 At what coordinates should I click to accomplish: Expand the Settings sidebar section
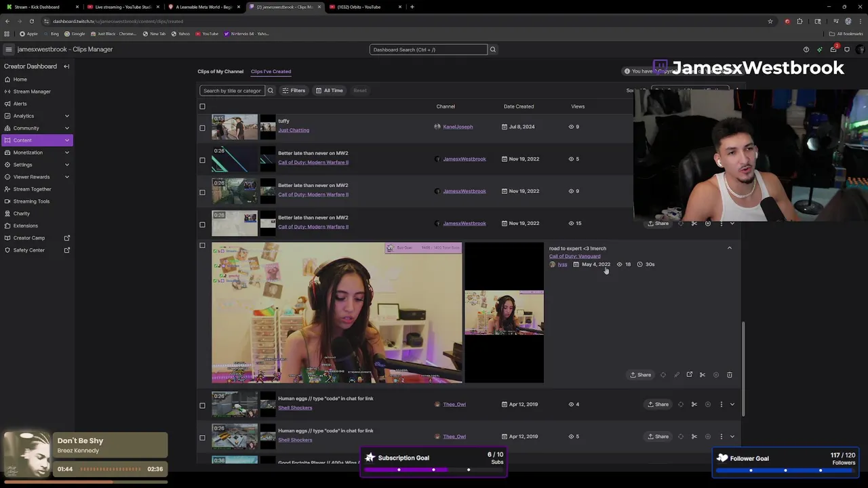66,165
